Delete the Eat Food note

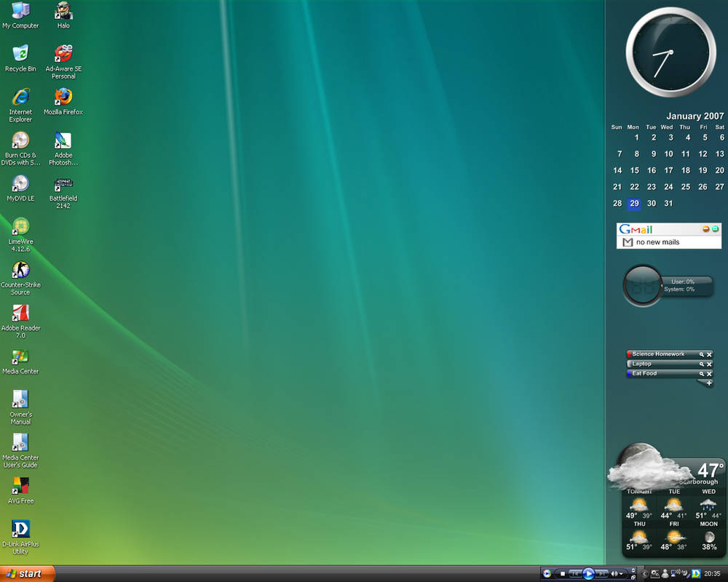709,374
